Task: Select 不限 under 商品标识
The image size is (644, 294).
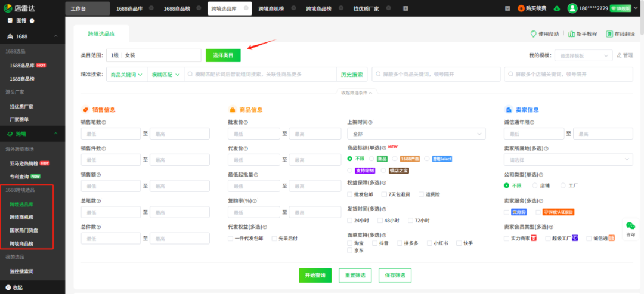Action: click(350, 159)
